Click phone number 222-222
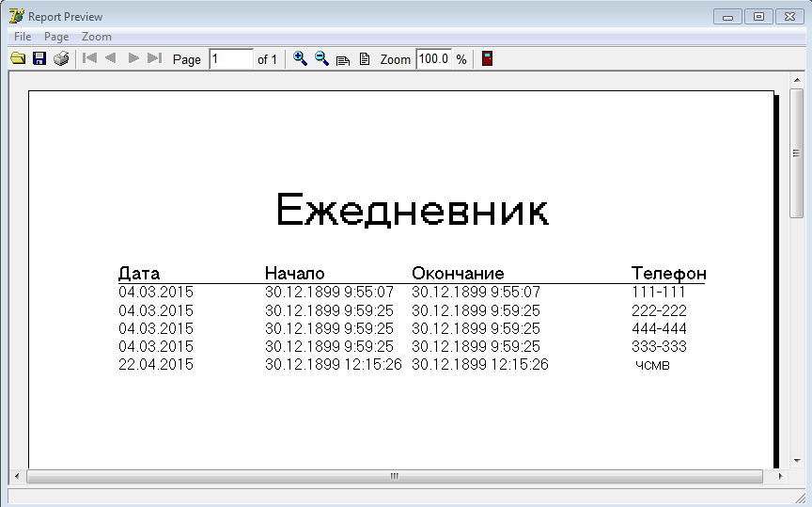 pyautogui.click(x=659, y=310)
